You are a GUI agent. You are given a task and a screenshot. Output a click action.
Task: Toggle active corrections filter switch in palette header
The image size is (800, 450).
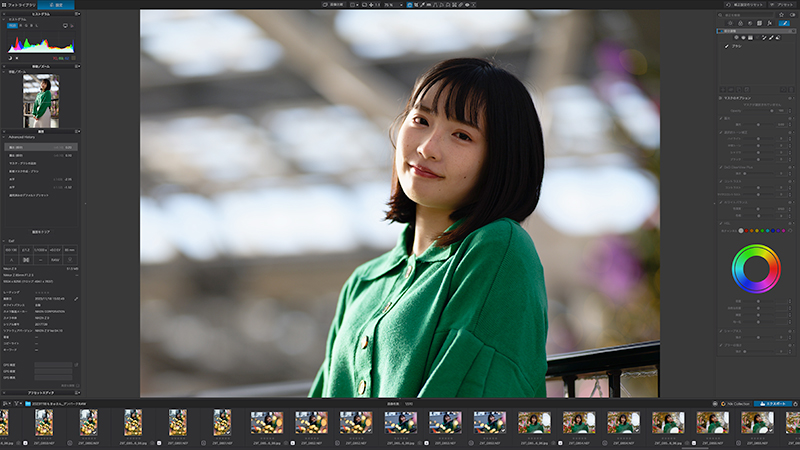pyautogui.click(x=792, y=15)
